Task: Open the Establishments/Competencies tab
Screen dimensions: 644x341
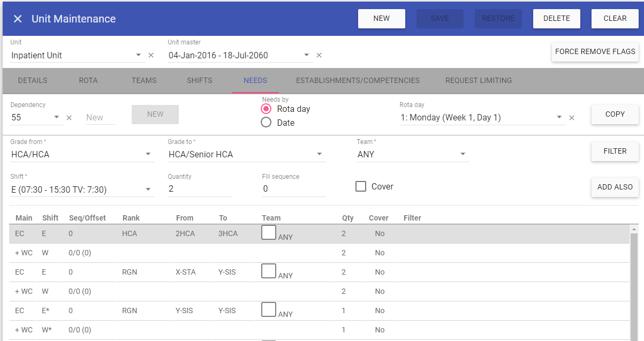Action: click(358, 80)
